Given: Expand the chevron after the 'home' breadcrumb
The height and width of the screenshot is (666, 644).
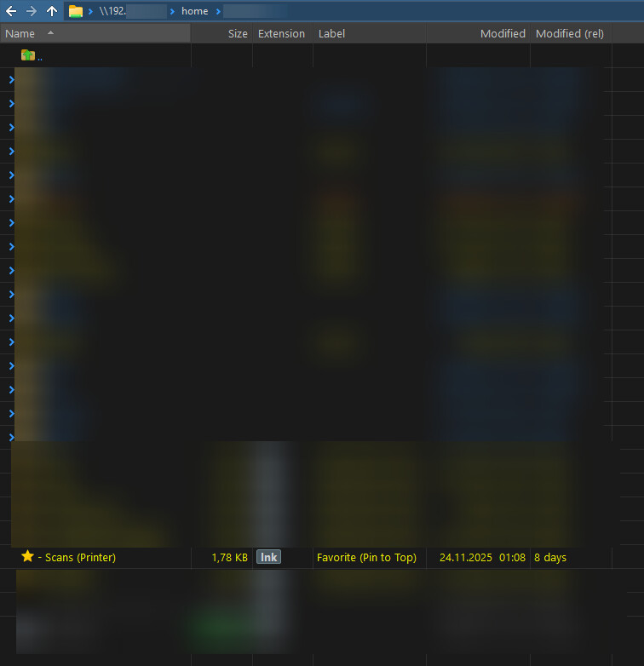Looking at the screenshot, I should click(218, 11).
